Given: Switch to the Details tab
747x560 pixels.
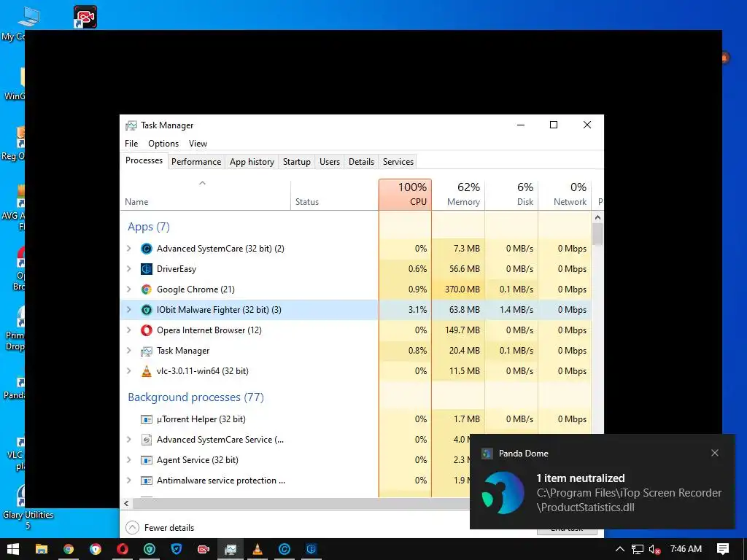Looking at the screenshot, I should tap(362, 162).
